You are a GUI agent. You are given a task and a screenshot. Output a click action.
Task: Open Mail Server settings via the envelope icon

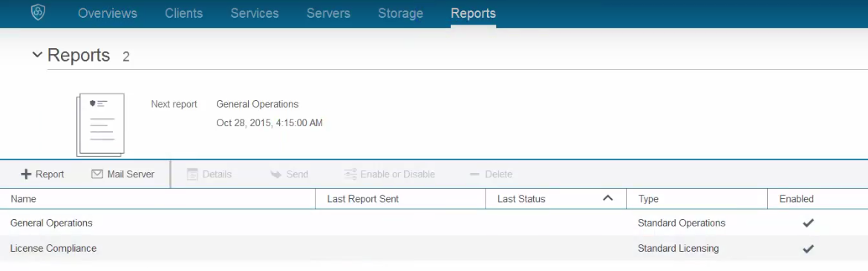tap(97, 174)
